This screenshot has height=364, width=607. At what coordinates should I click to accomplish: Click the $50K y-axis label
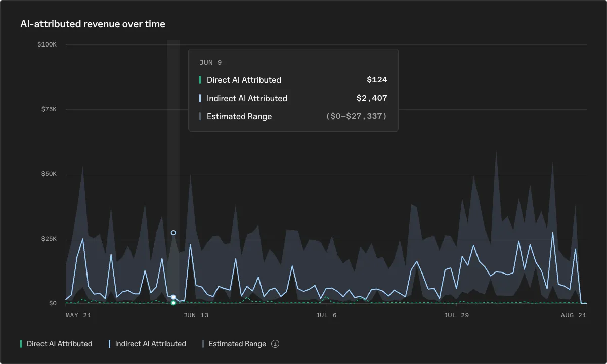[49, 174]
